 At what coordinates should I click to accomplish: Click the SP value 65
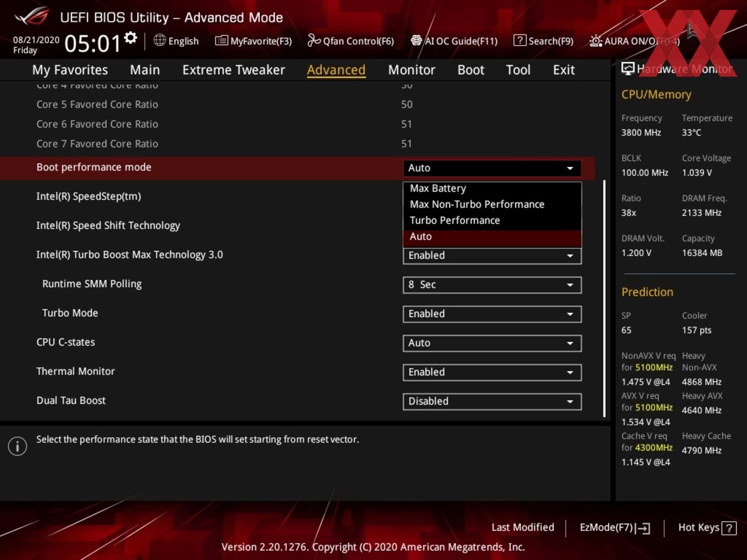[x=626, y=330]
